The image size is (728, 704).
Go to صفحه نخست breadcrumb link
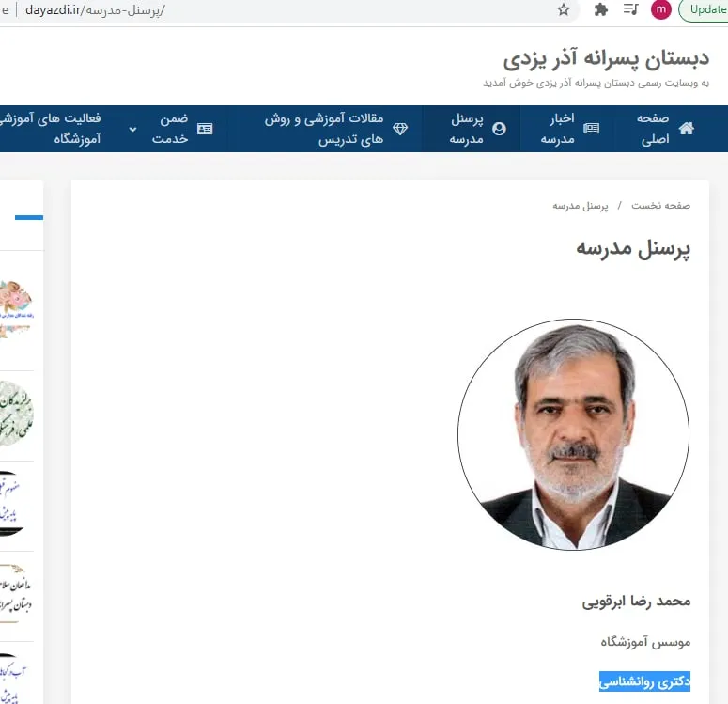click(x=660, y=206)
